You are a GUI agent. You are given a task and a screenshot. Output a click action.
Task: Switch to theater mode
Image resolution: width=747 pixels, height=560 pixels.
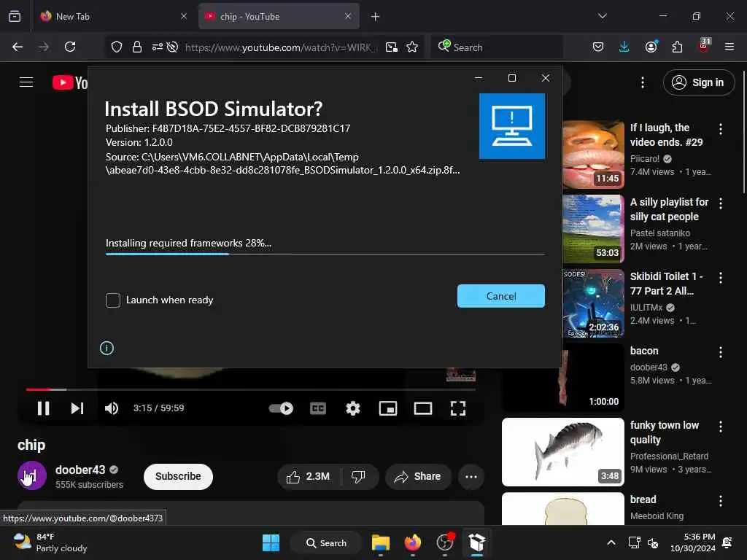[423, 408]
